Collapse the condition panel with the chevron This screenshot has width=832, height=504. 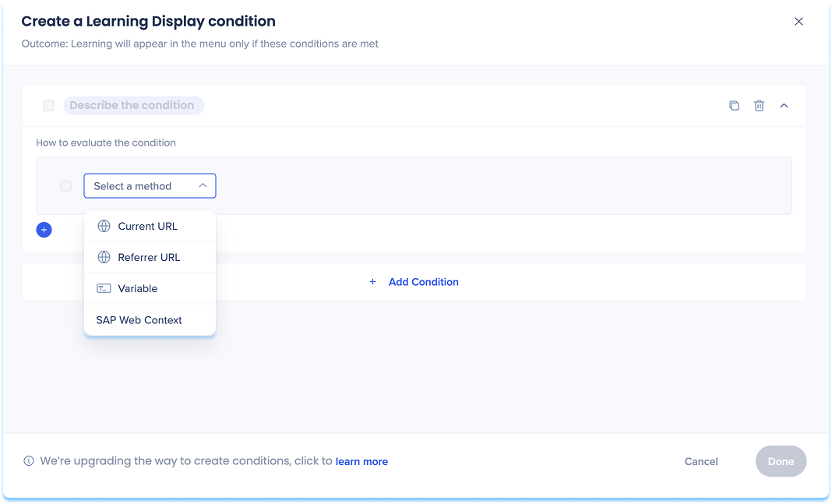coord(784,105)
